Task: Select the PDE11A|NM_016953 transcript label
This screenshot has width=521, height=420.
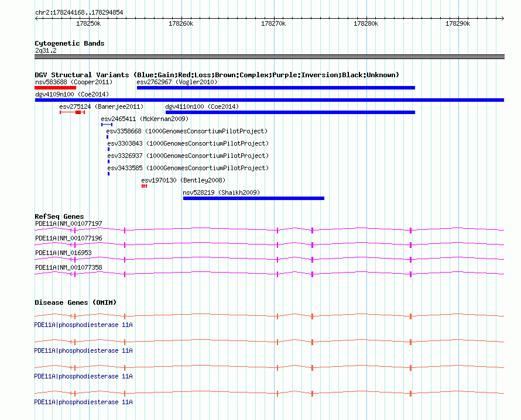Action: pyautogui.click(x=63, y=253)
